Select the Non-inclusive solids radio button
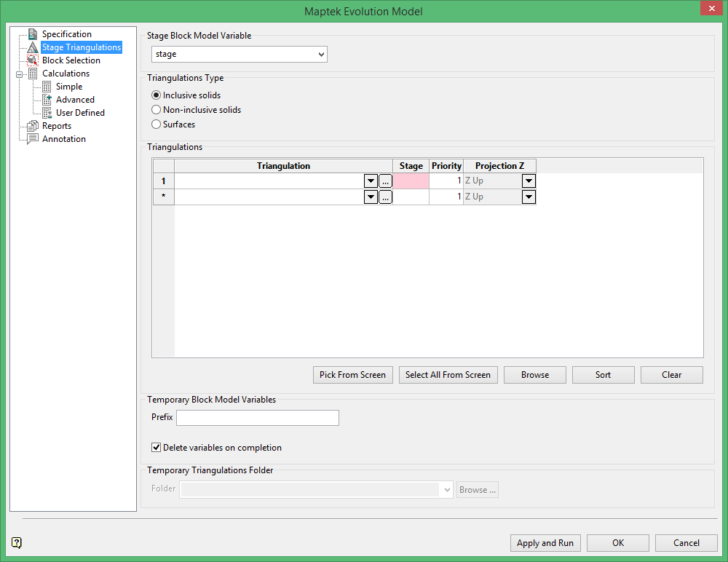The width and height of the screenshot is (728, 562). 156,108
